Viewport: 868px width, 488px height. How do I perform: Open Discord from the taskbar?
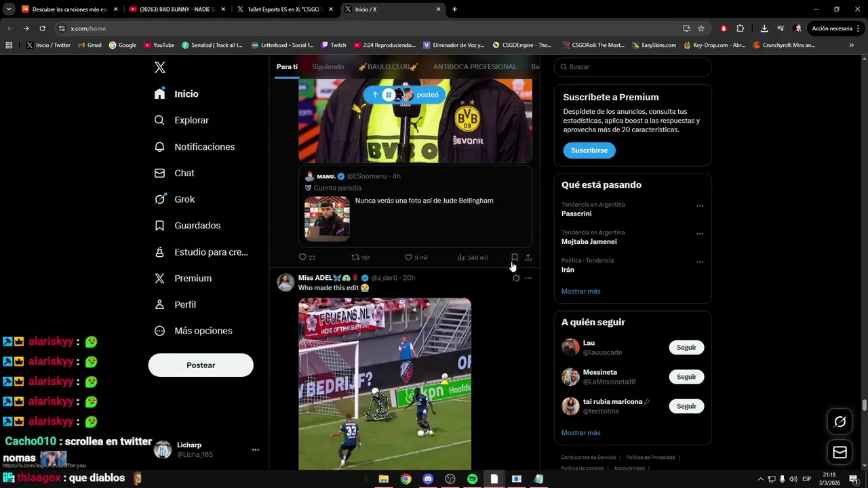point(428,479)
